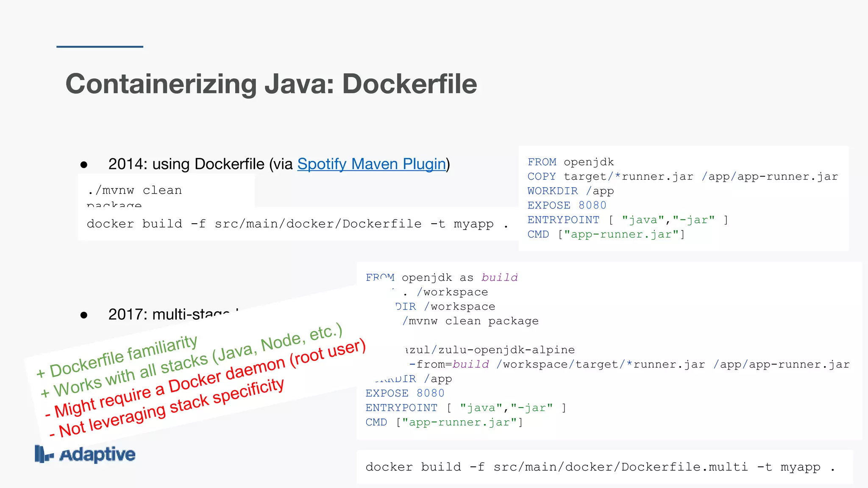Viewport: 868px width, 488px height.
Task: Click the 'COPY target/*runner.jar /app/app-runner.jar' line
Action: point(683,177)
